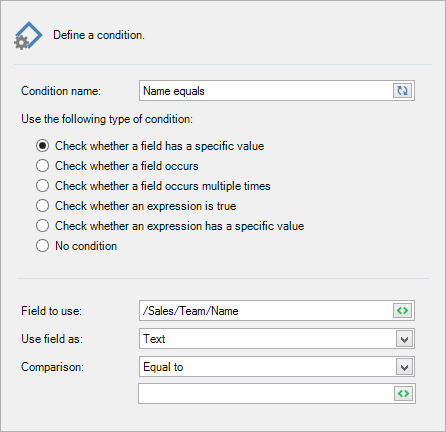
Task: Open the combo box showing 'Equal to'
Action: (277, 367)
